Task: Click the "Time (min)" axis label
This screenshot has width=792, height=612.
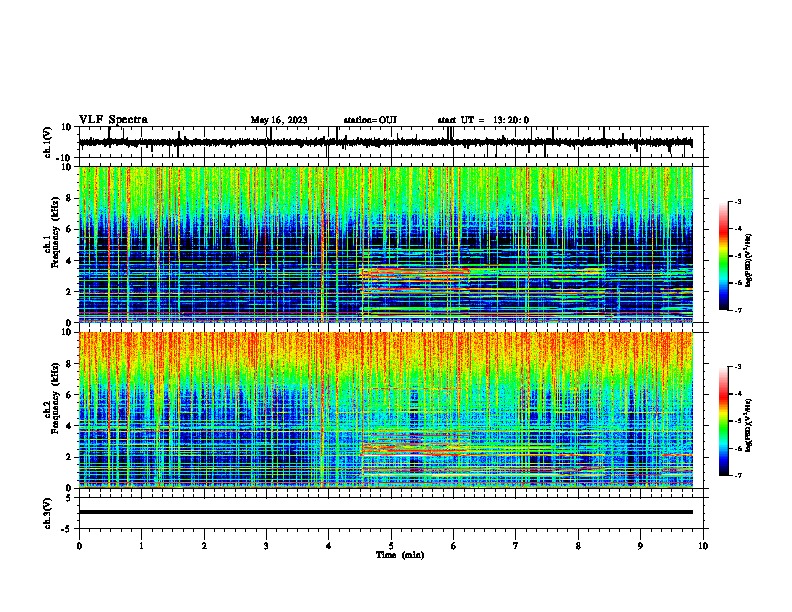Action: click(400, 555)
